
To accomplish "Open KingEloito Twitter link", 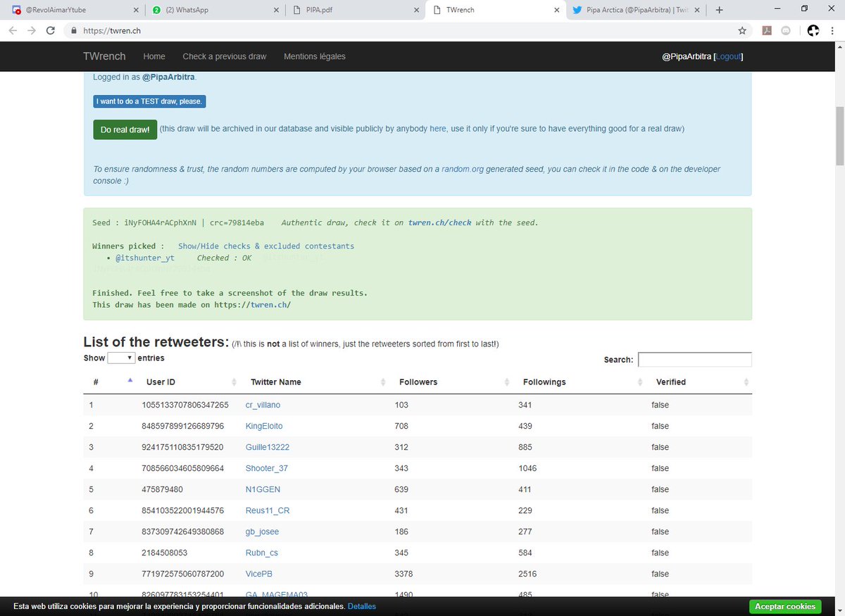I will (x=264, y=426).
